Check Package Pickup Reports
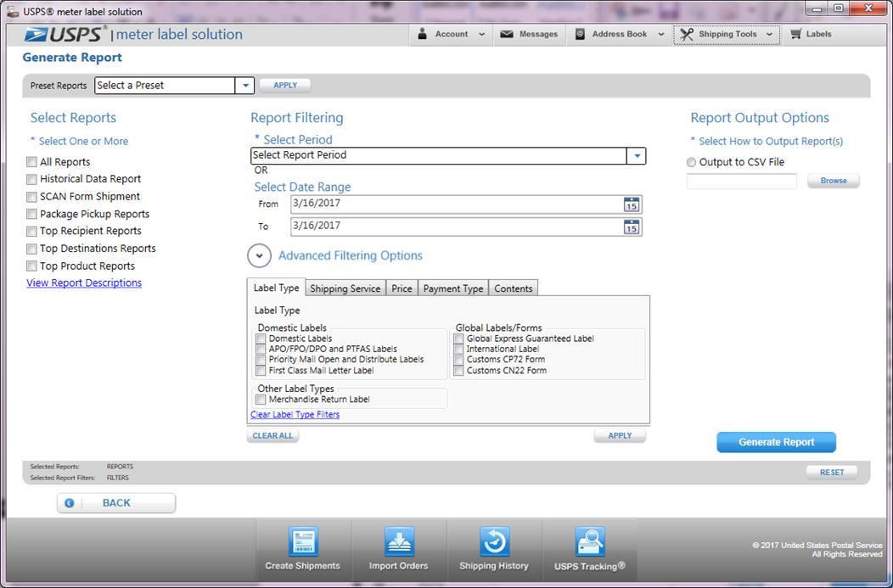This screenshot has width=893, height=588. (32, 214)
